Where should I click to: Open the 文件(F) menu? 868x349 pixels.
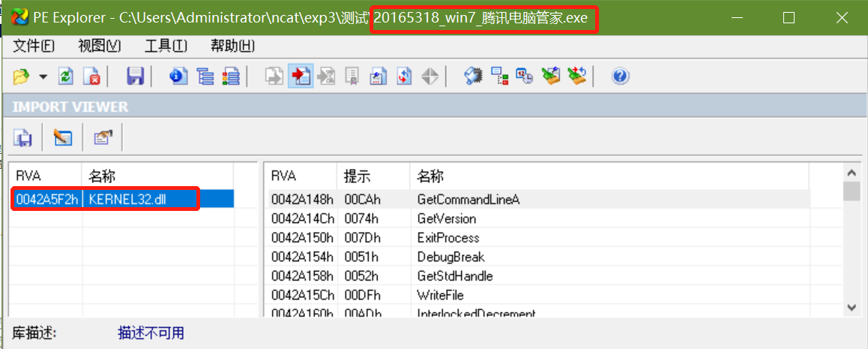click(34, 46)
